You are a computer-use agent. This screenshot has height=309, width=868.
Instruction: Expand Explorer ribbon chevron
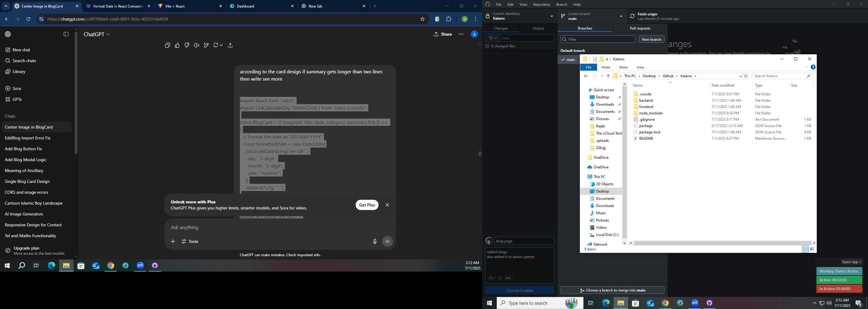806,67
